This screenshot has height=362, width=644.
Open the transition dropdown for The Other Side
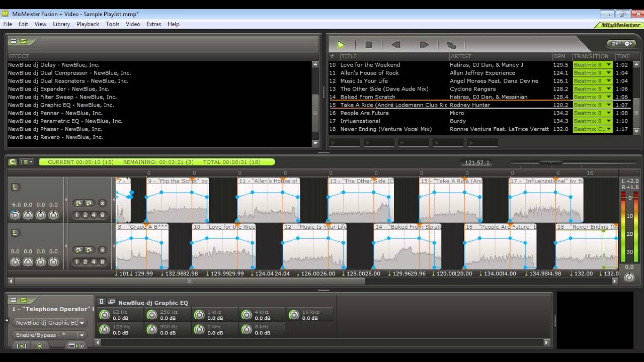coord(608,89)
